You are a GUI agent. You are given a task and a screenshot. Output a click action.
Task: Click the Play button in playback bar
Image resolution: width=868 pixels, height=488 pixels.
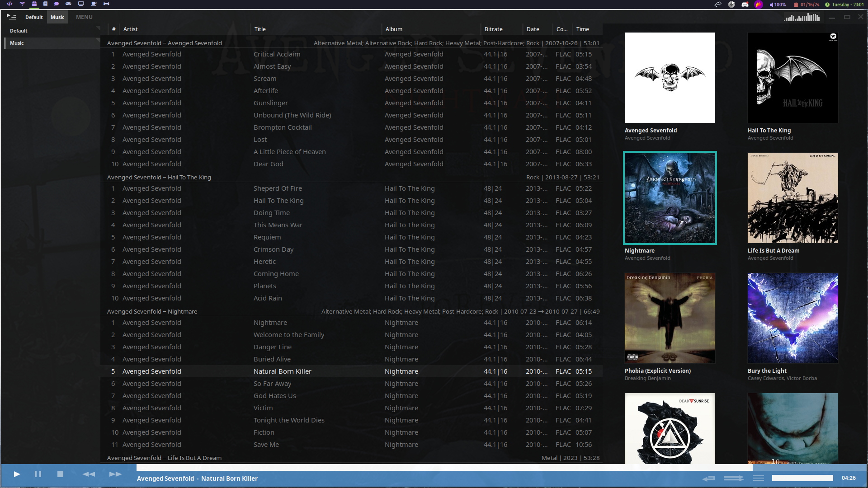tap(17, 474)
